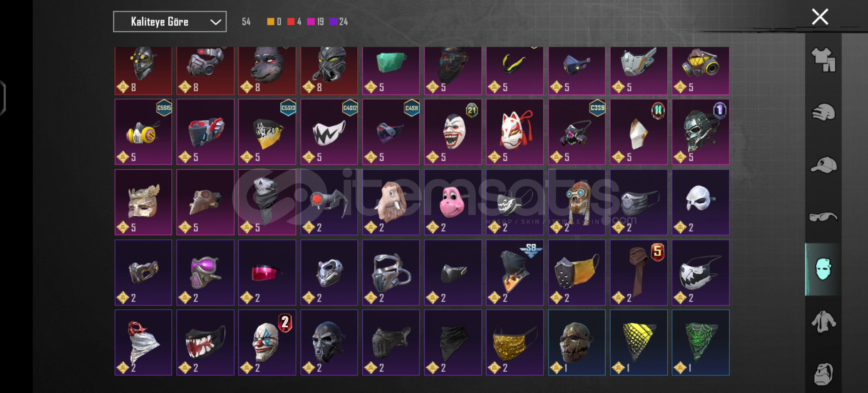This screenshot has width=868, height=393.
Task: Select the backpack category icon
Action: 823,374
